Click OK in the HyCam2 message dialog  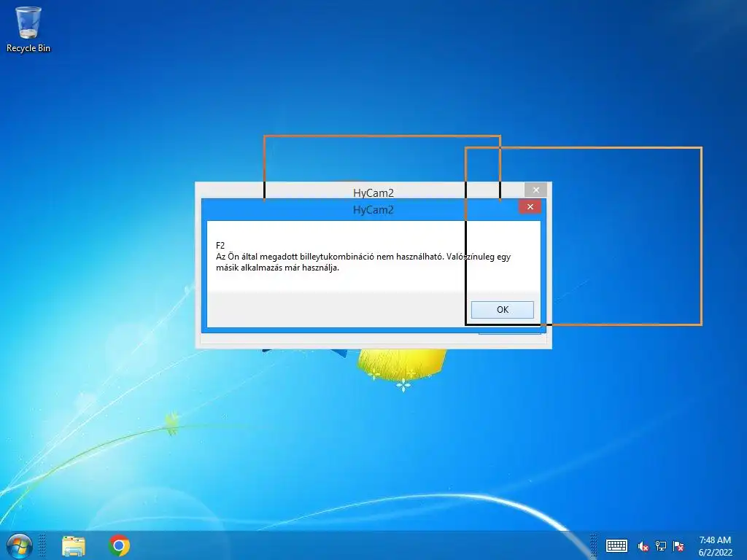coord(502,309)
